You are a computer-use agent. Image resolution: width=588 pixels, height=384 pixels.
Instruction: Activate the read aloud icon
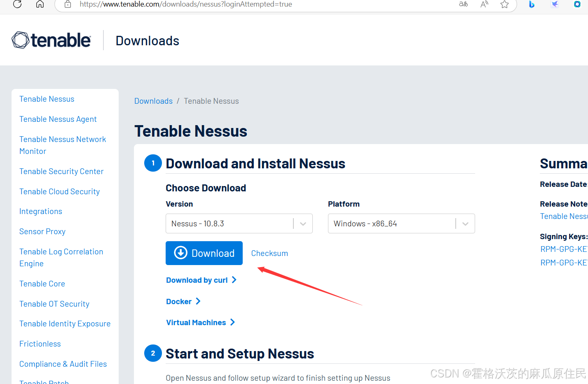pos(484,4)
